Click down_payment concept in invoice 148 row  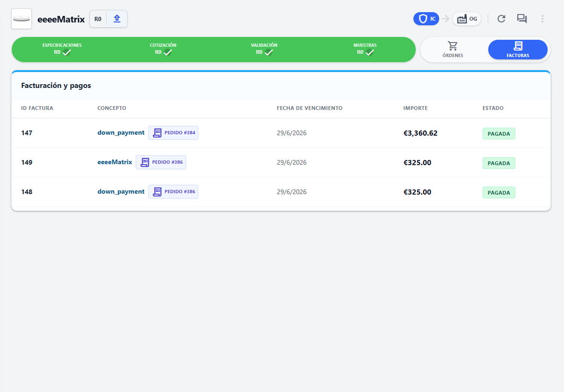click(121, 192)
